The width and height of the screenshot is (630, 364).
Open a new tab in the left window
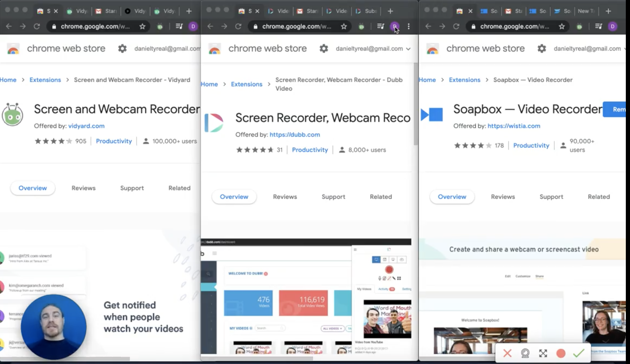pos(189,11)
